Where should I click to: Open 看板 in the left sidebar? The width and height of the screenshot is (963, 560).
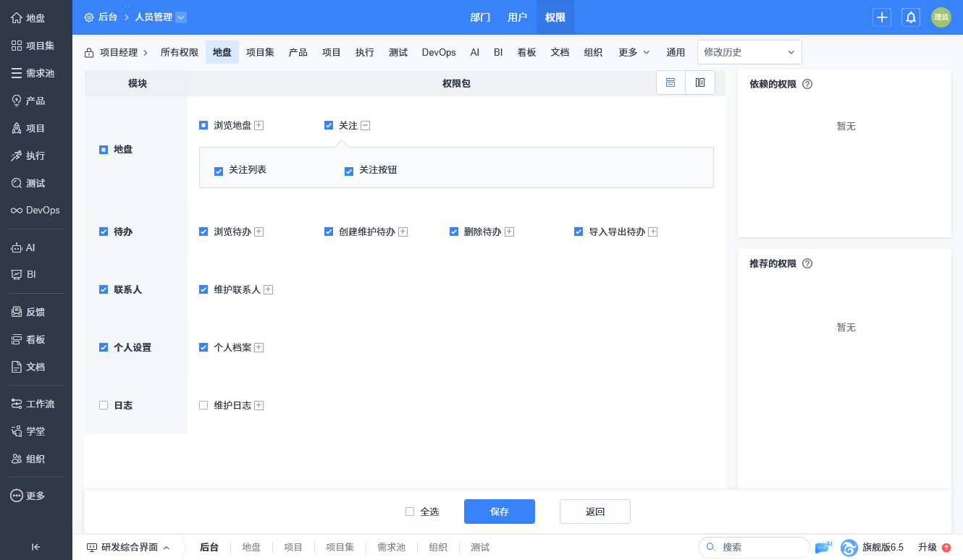[35, 339]
